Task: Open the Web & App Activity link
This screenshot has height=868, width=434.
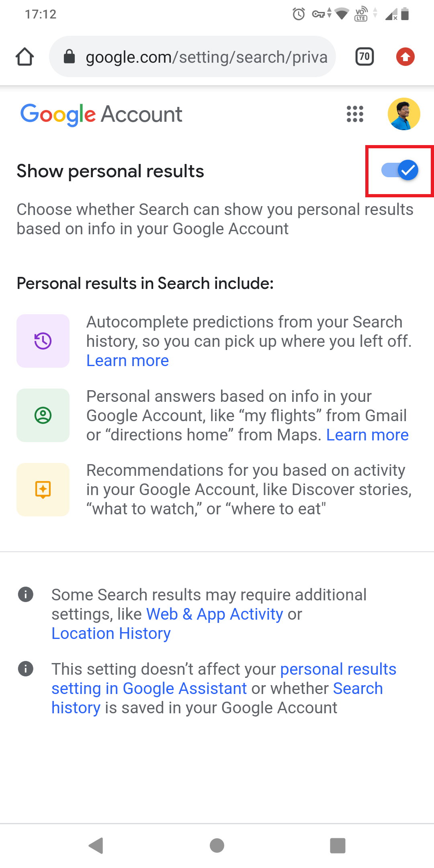Action: coord(215,614)
